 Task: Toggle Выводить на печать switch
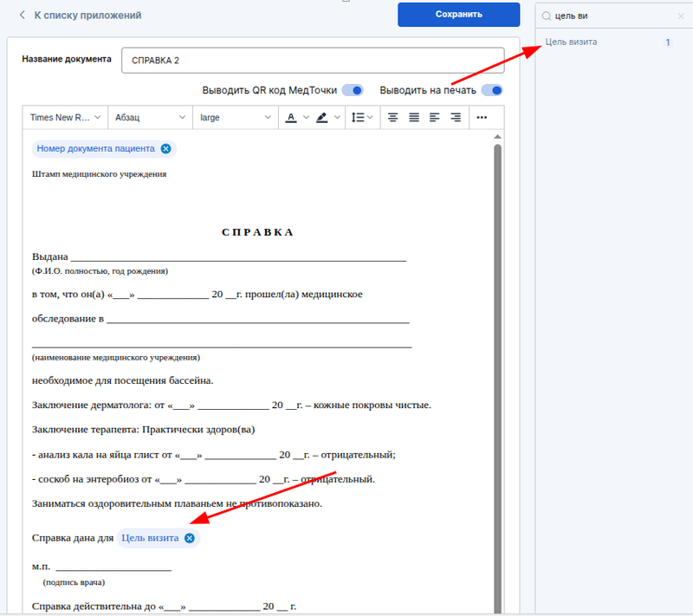(491, 90)
